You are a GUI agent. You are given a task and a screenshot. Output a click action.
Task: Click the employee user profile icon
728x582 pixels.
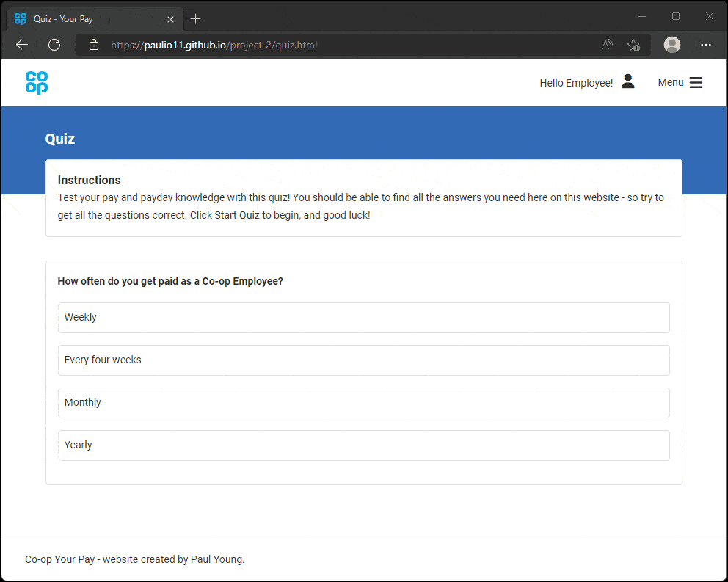click(x=627, y=82)
